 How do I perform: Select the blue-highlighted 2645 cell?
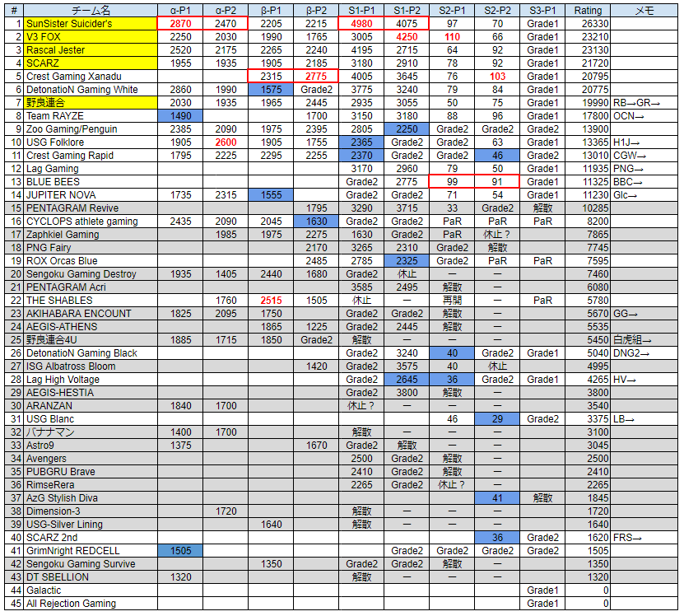click(407, 380)
